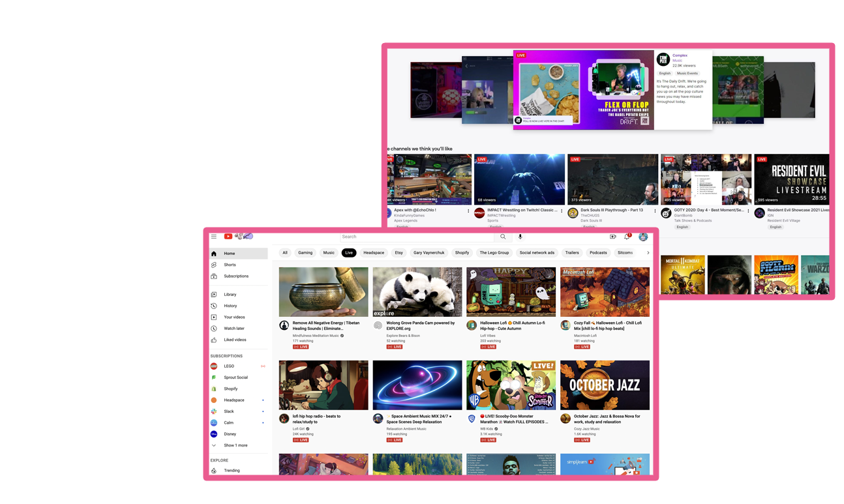This screenshot has width=844, height=504.
Task: Play October Jazz video thumbnail
Action: pos(605,385)
